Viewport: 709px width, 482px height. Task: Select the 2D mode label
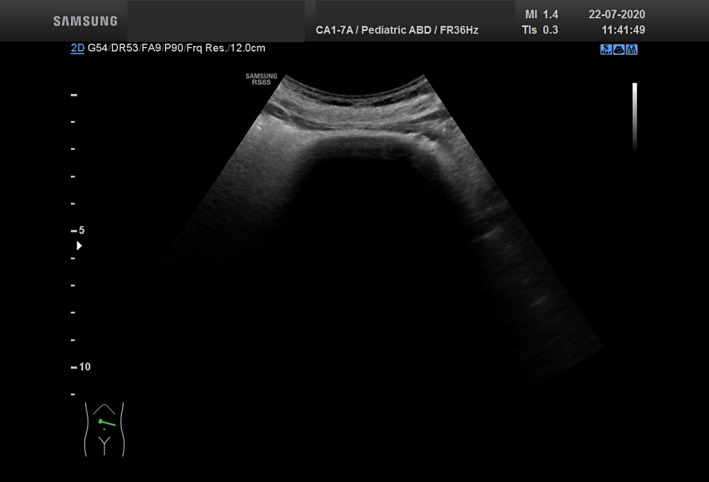pos(77,48)
